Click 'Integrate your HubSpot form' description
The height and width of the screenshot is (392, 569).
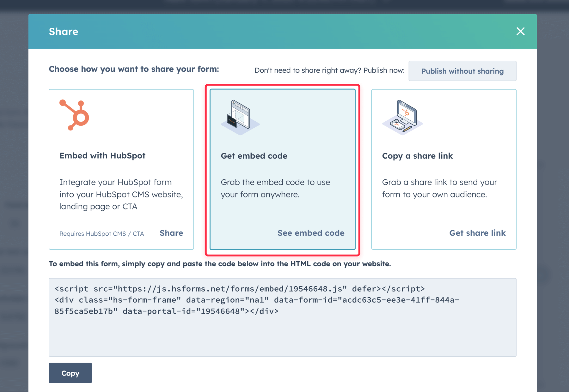tap(121, 194)
